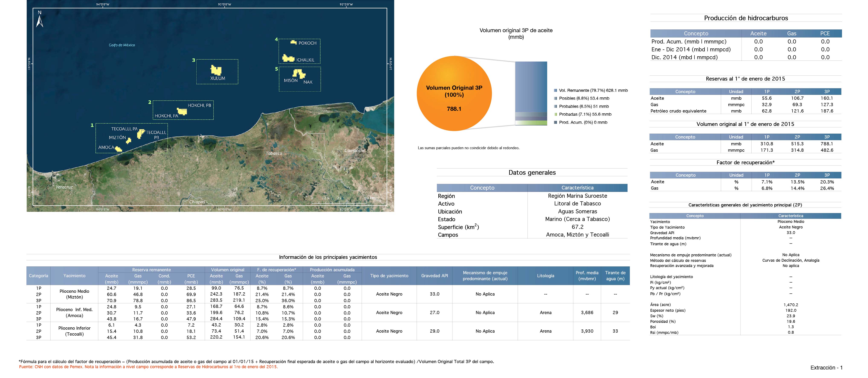Click the yellow ICHALKIL field shape
This screenshot has height=378, width=868.
pyautogui.click(x=288, y=58)
